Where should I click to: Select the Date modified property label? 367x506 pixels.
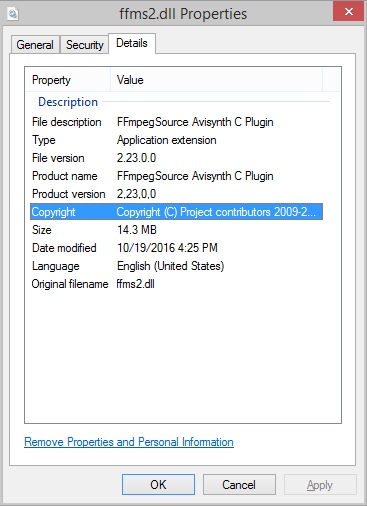pyautogui.click(x=64, y=248)
